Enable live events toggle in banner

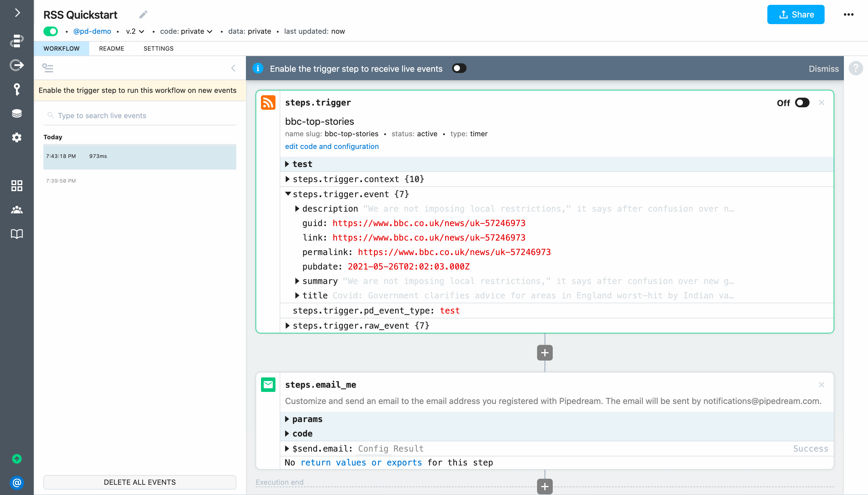[x=459, y=69]
